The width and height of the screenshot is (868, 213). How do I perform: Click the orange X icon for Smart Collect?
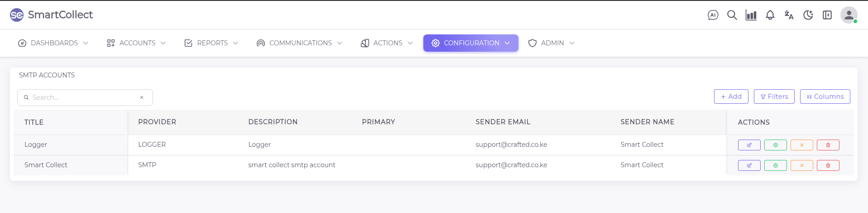(x=801, y=165)
